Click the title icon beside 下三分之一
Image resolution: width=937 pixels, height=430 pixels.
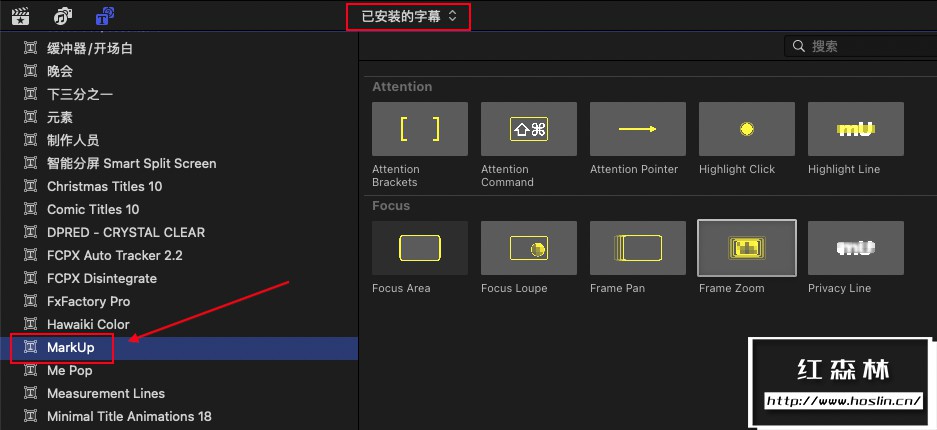point(30,94)
